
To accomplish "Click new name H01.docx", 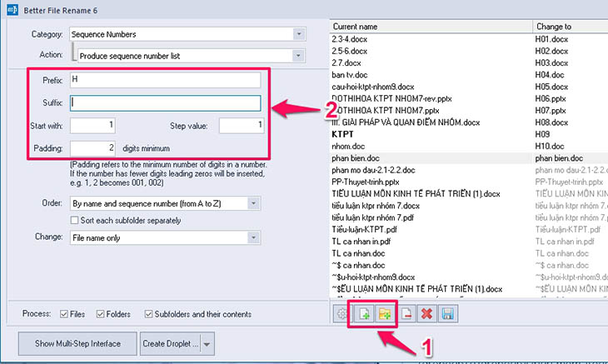I will click(551, 39).
